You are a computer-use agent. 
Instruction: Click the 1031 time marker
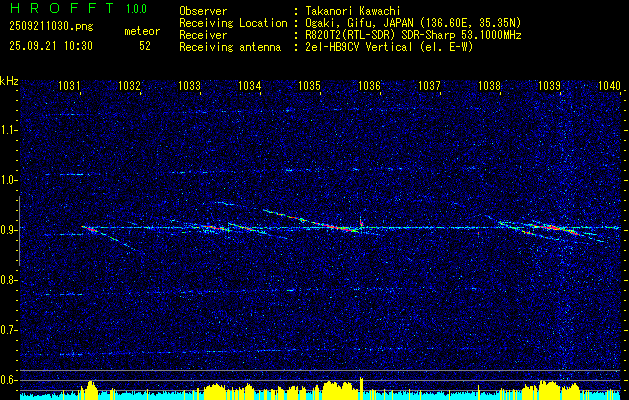click(69, 86)
